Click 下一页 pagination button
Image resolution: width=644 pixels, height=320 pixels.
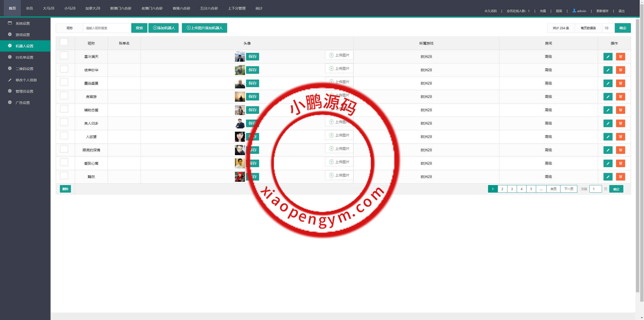click(569, 189)
